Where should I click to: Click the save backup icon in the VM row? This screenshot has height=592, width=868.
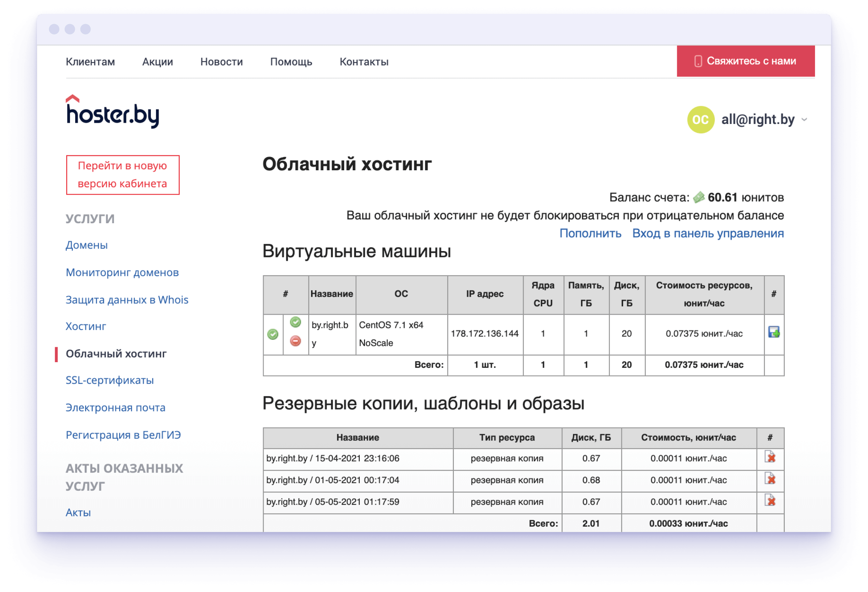click(x=774, y=332)
